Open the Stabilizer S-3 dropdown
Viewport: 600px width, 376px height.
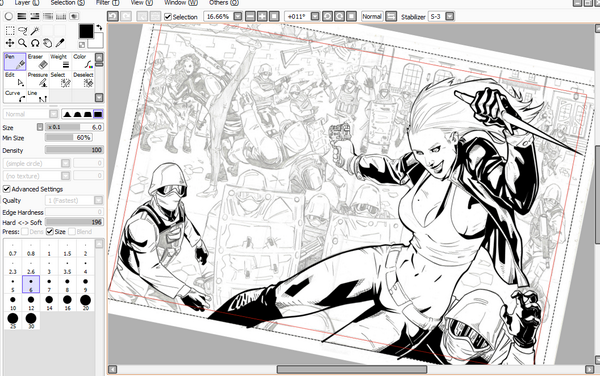click(x=450, y=16)
